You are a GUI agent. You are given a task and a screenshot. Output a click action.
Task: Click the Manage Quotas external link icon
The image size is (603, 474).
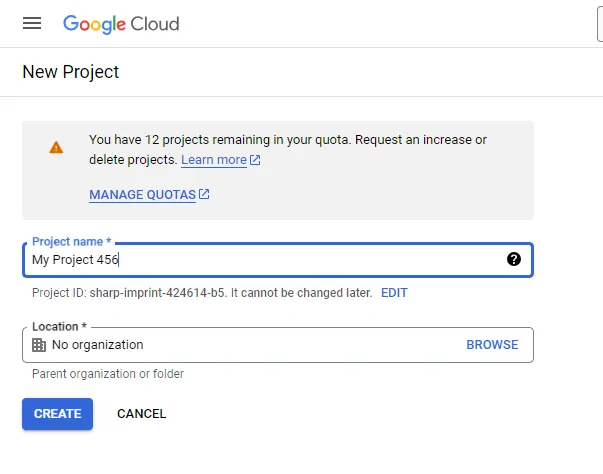(204, 194)
